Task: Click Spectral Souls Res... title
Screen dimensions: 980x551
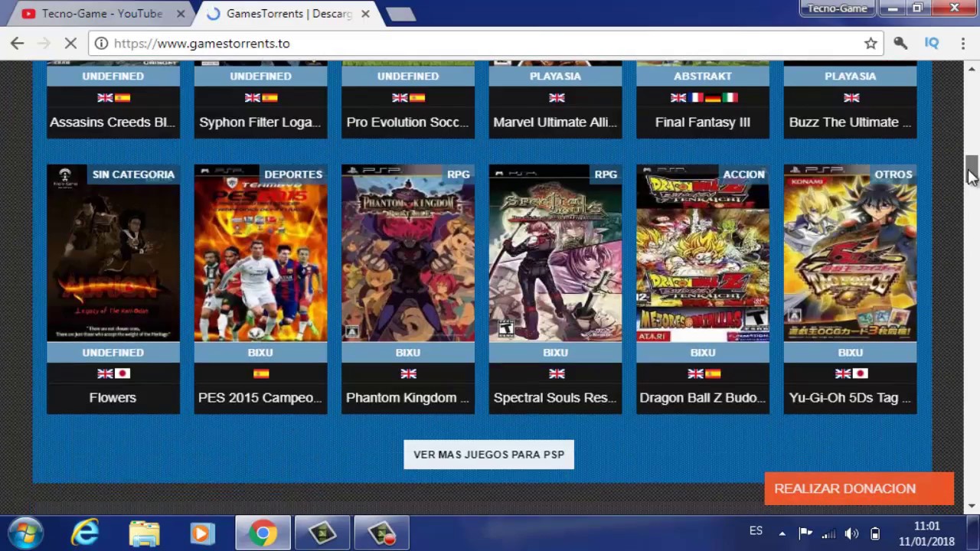Action: (x=555, y=397)
